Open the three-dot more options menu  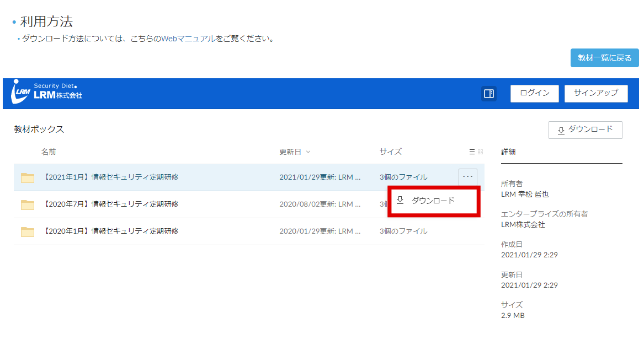coord(468,177)
